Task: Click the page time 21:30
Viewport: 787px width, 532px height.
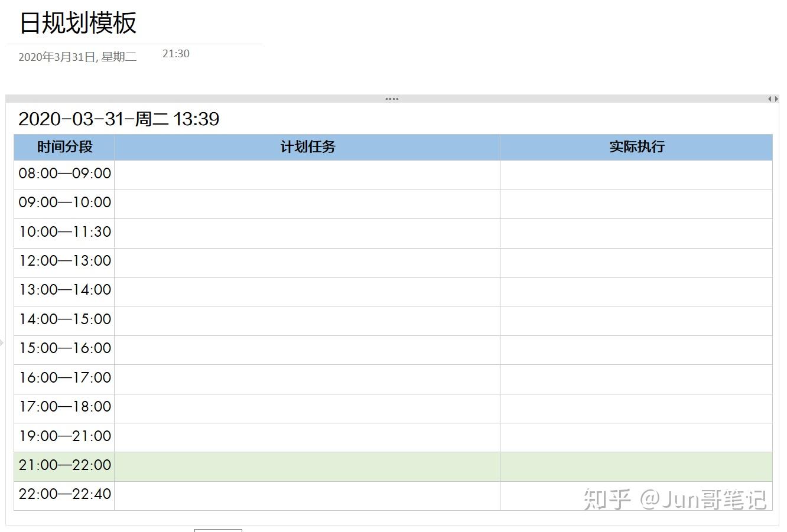Action: [176, 54]
